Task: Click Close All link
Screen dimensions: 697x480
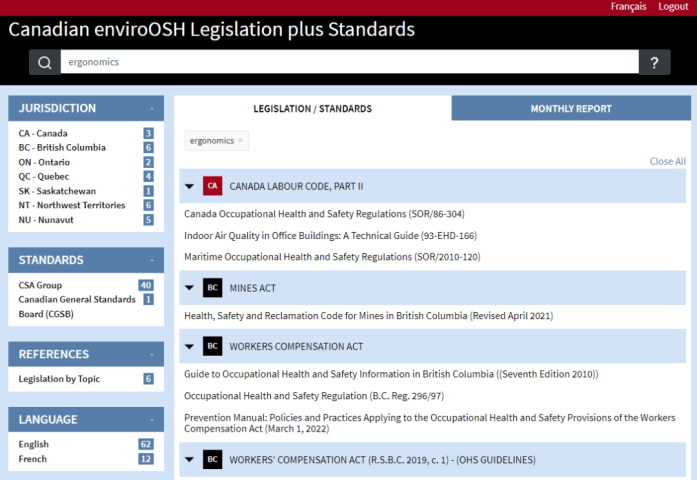Action: [668, 161]
